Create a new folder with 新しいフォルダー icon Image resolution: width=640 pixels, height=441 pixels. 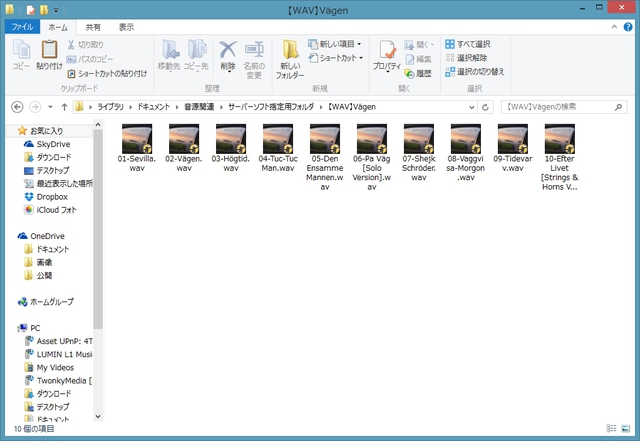[290, 59]
